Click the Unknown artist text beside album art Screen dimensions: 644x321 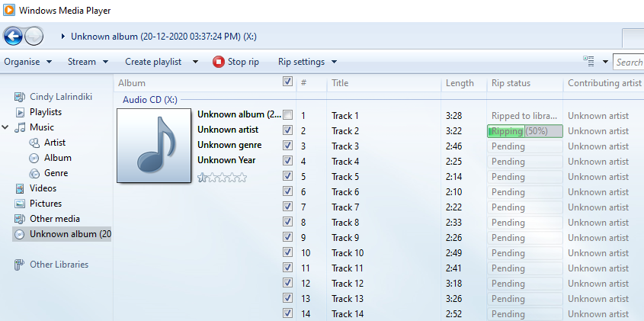pyautogui.click(x=228, y=130)
